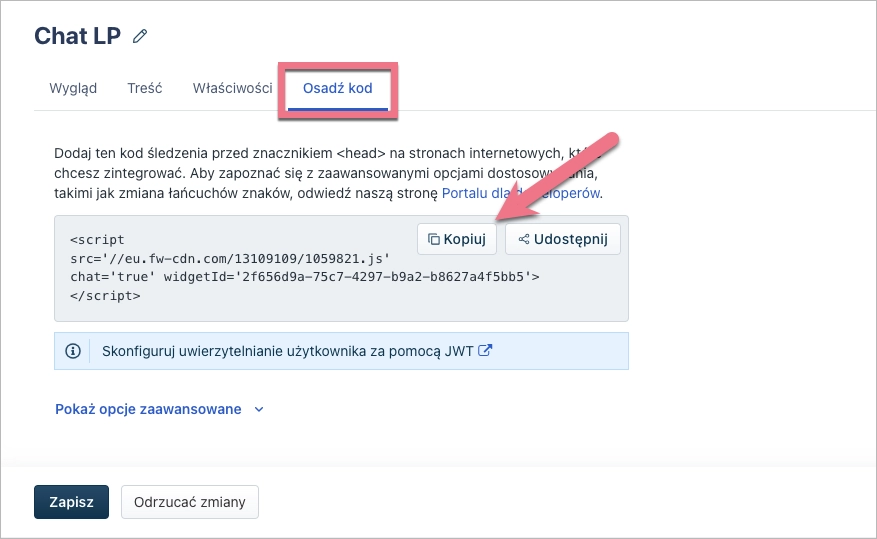Click the opening <script tag line
877x539 pixels.
(x=97, y=240)
